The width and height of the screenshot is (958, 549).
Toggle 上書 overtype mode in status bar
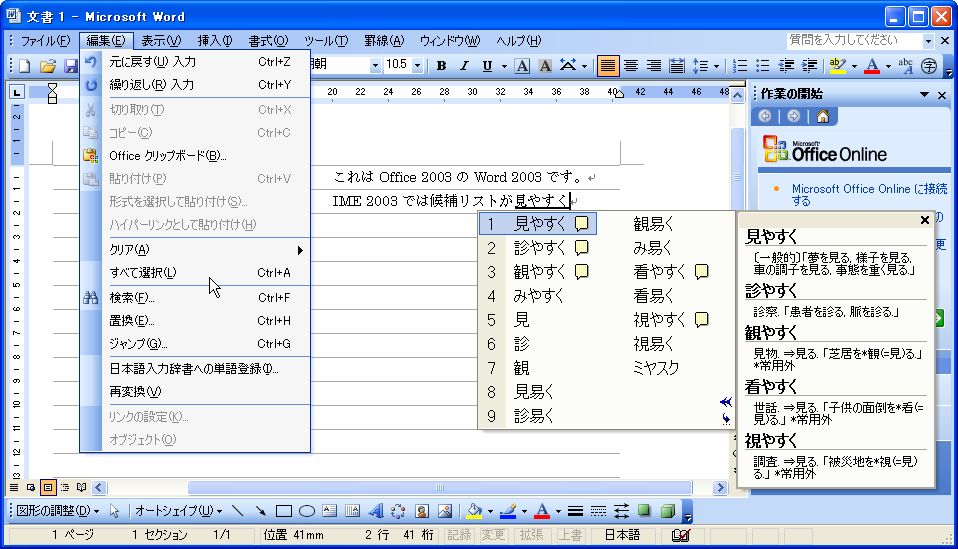(569, 535)
